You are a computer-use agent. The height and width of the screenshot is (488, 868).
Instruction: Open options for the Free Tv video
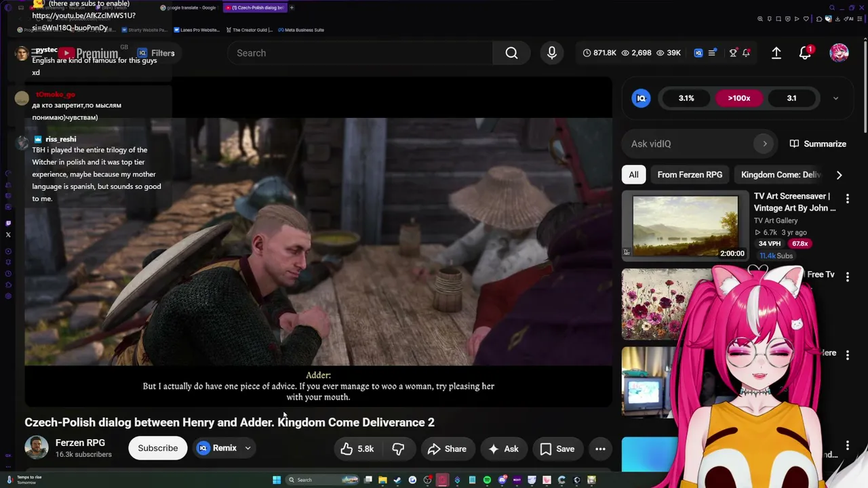click(x=847, y=277)
